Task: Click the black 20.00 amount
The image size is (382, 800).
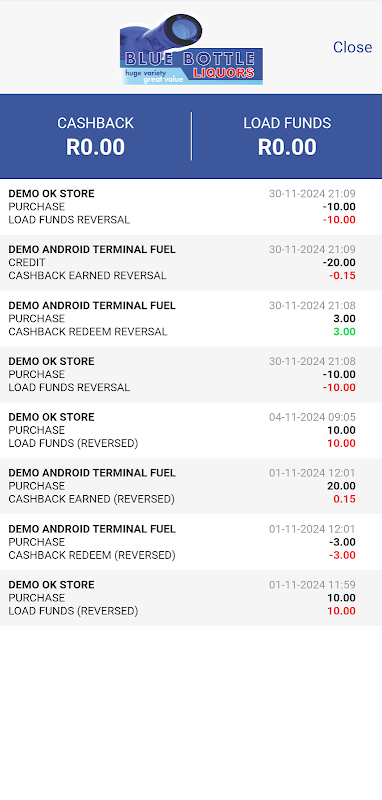Action: (x=341, y=486)
